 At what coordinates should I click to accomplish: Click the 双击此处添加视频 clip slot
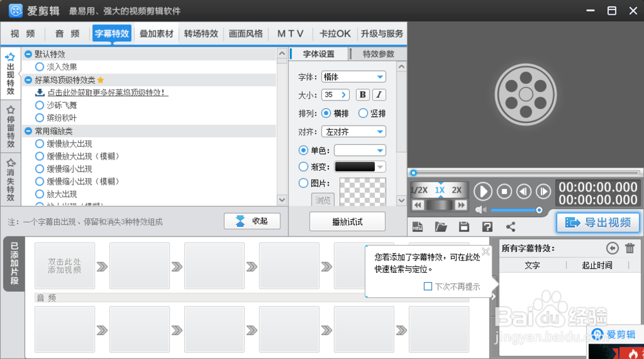(x=64, y=266)
